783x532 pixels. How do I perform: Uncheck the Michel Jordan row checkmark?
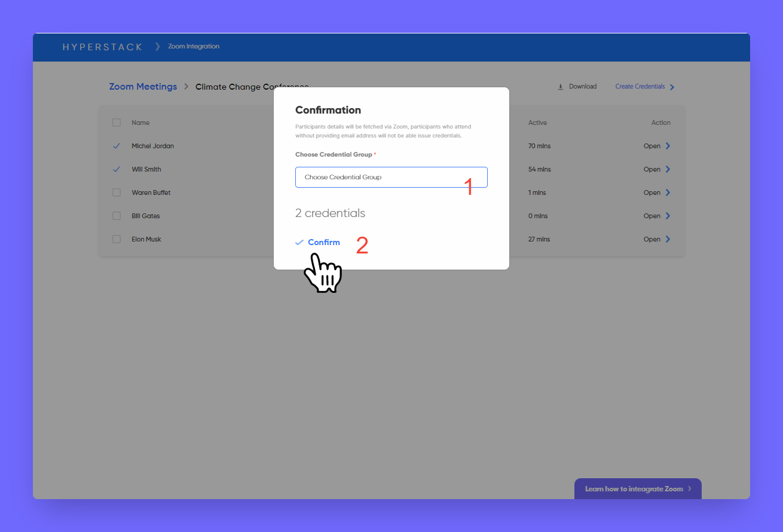coord(117,146)
